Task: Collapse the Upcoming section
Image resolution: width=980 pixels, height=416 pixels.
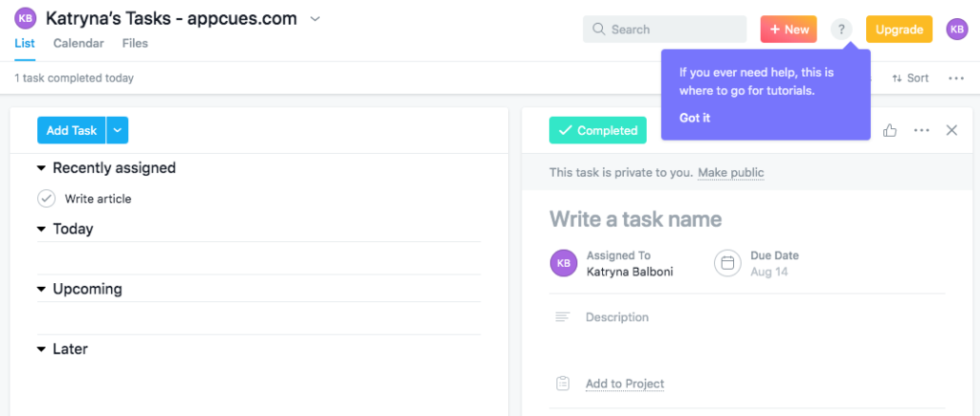Action: coord(41,289)
